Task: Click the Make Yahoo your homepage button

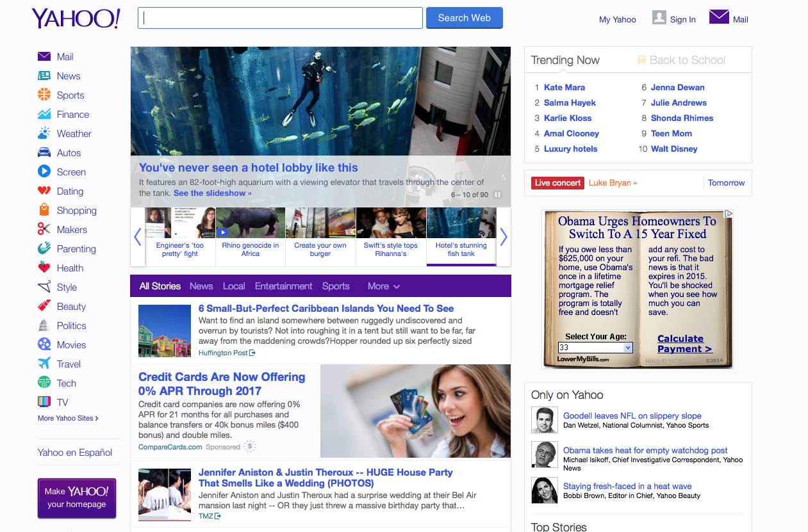Action: pyautogui.click(x=77, y=497)
